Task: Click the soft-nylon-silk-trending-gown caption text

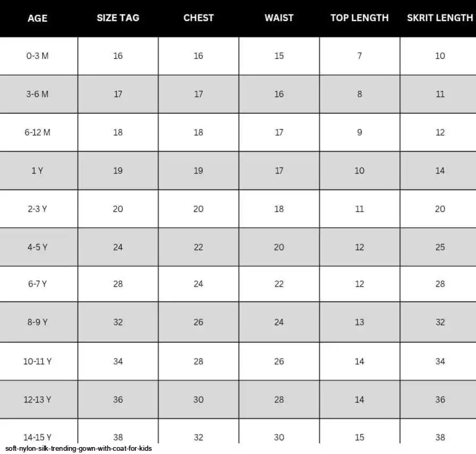Action: 79,449
